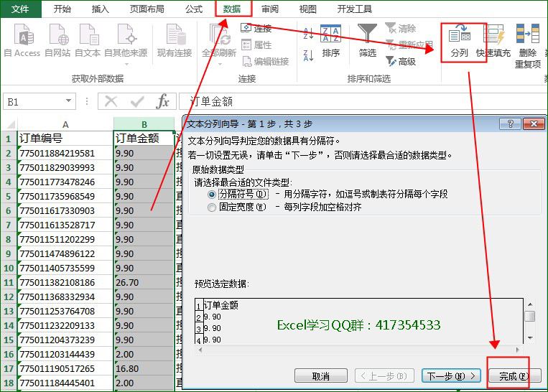Click 取消 cancel button in wizard
548x392 pixels.
tap(321, 376)
